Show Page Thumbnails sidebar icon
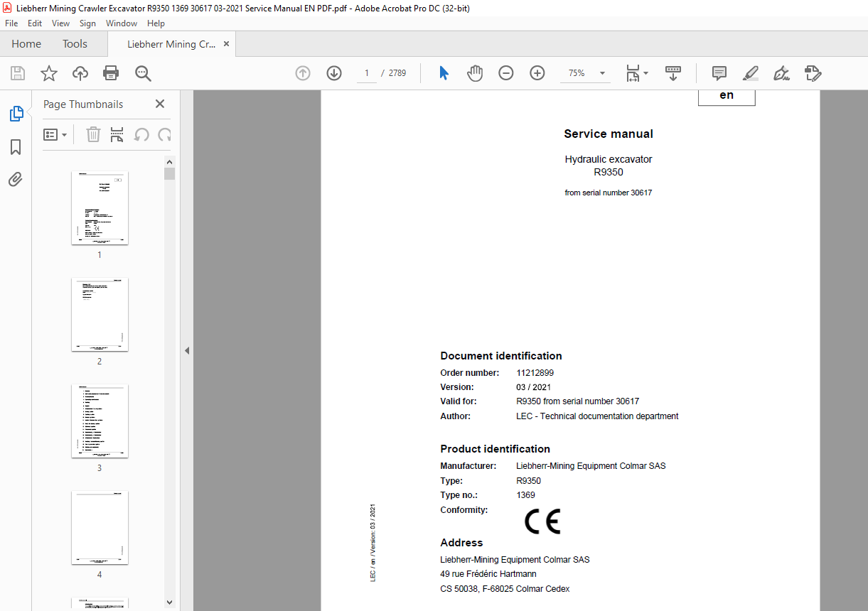This screenshot has width=868, height=611. pyautogui.click(x=16, y=114)
